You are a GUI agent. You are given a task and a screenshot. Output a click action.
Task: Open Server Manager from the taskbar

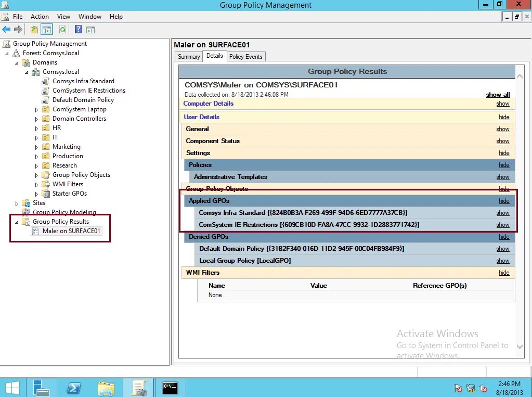(x=41, y=388)
